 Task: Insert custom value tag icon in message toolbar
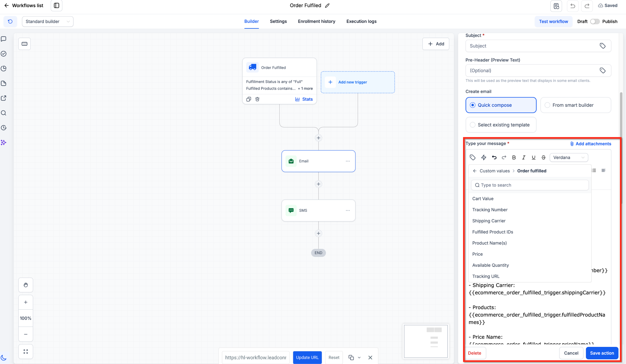pyautogui.click(x=472, y=157)
